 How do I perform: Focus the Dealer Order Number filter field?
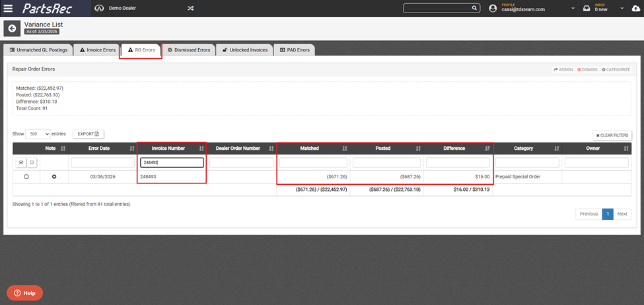tap(242, 163)
